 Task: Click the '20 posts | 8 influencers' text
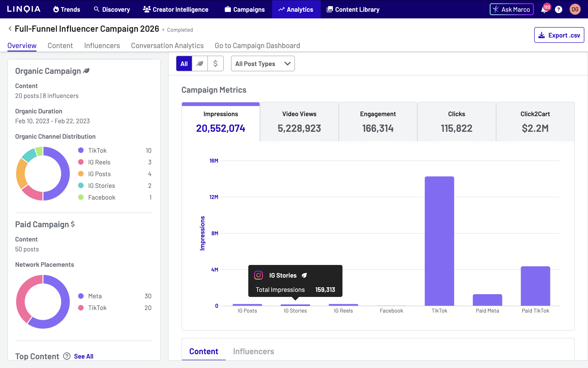[47, 96]
